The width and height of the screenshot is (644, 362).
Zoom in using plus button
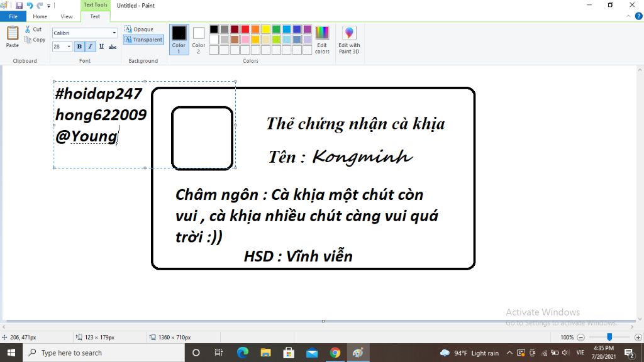(638, 337)
